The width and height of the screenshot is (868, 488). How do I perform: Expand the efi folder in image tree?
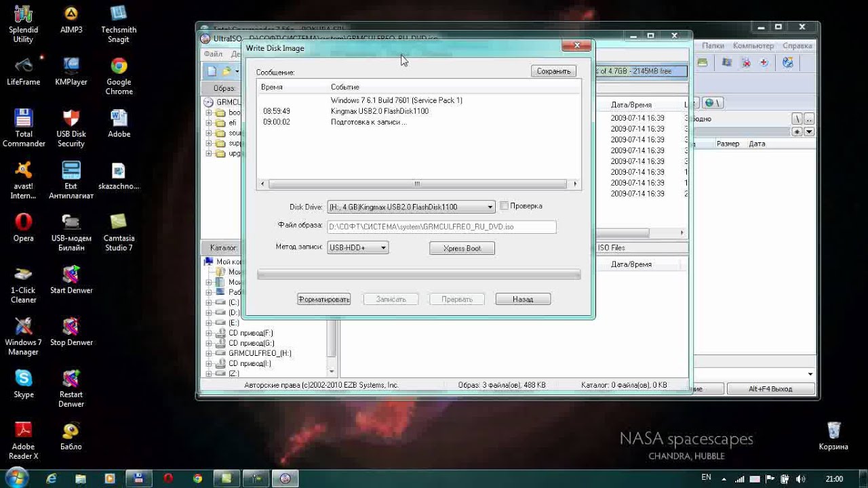[209, 123]
